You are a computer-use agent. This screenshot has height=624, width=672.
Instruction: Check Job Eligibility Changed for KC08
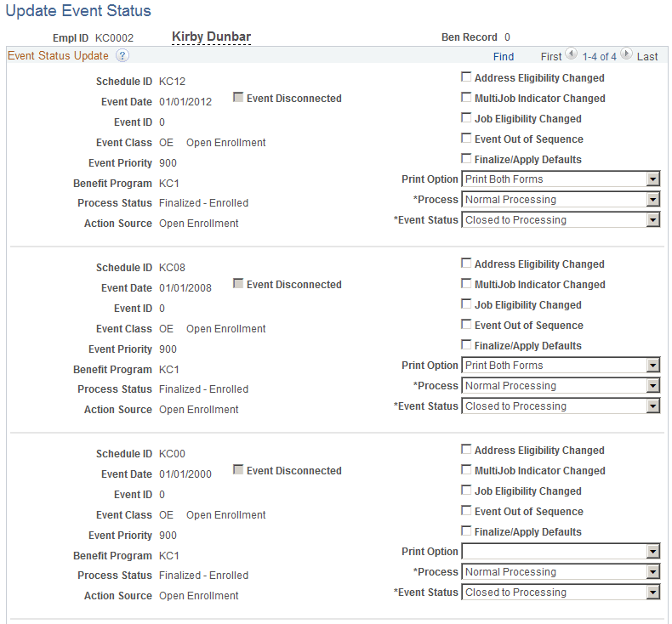click(466, 303)
